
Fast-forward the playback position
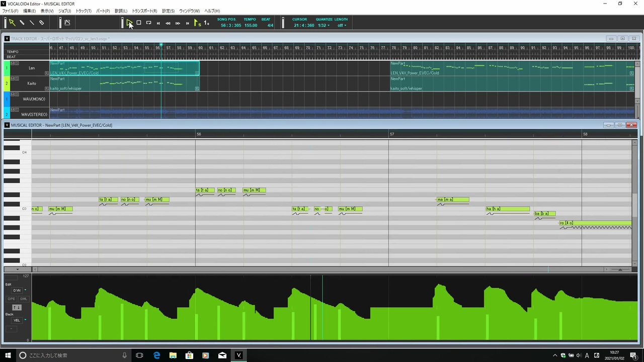tap(178, 23)
